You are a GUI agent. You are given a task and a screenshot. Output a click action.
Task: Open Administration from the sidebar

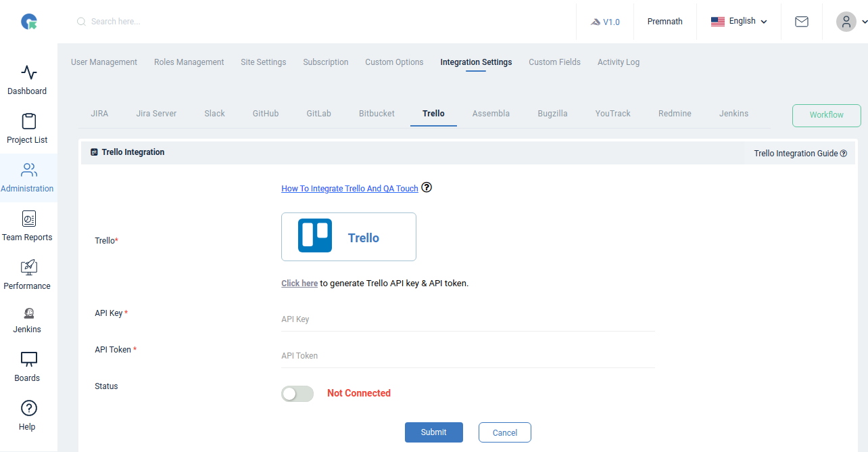coord(27,177)
